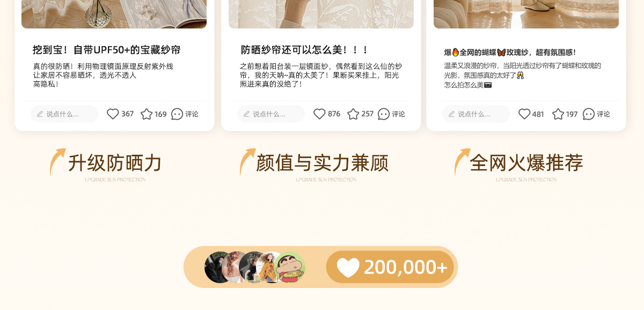Click the 全网火爆推荐 heading

526,163
